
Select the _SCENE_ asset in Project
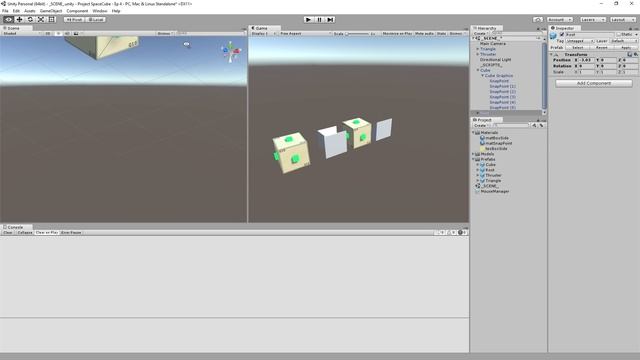coord(487,186)
